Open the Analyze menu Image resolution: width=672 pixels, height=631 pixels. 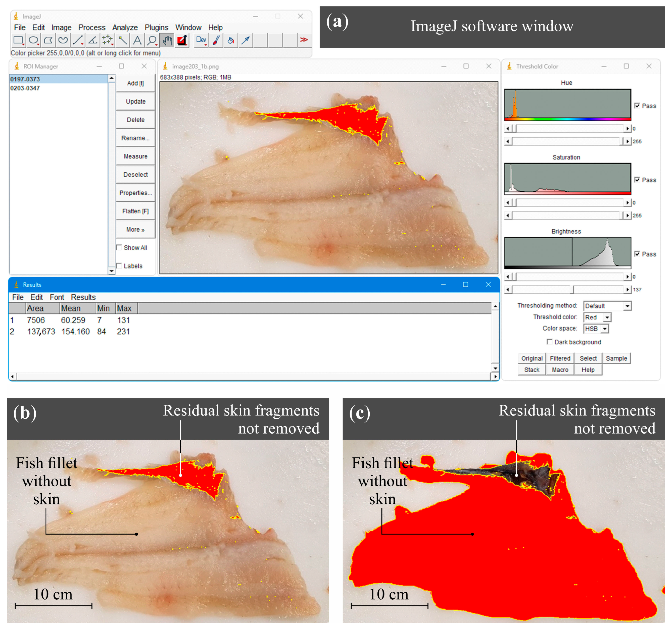[125, 27]
